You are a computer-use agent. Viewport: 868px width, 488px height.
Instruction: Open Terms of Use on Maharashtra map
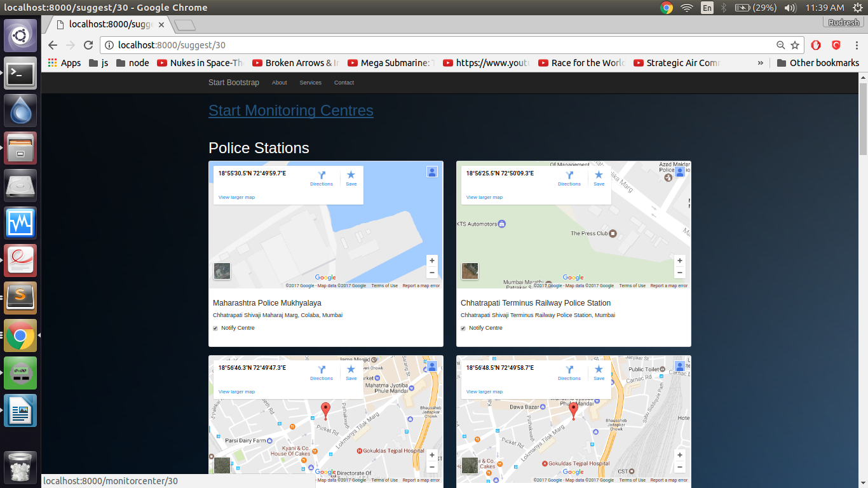point(384,286)
